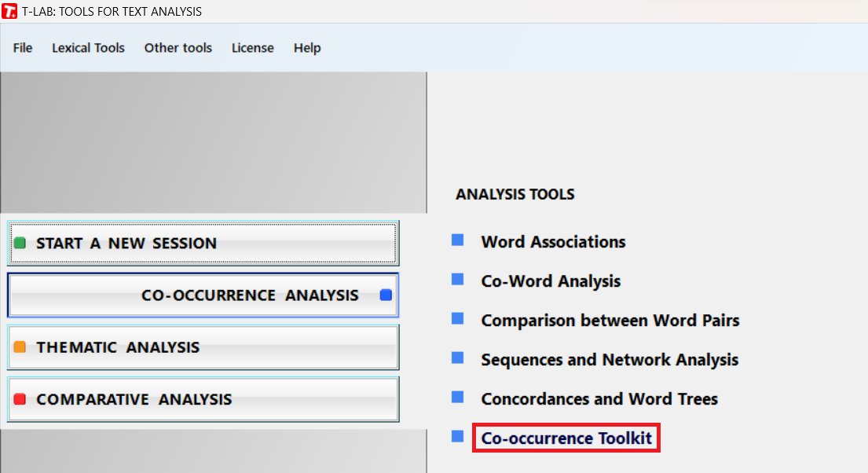Click the blue bullet beside Co-occurrence Toolkit

(457, 436)
